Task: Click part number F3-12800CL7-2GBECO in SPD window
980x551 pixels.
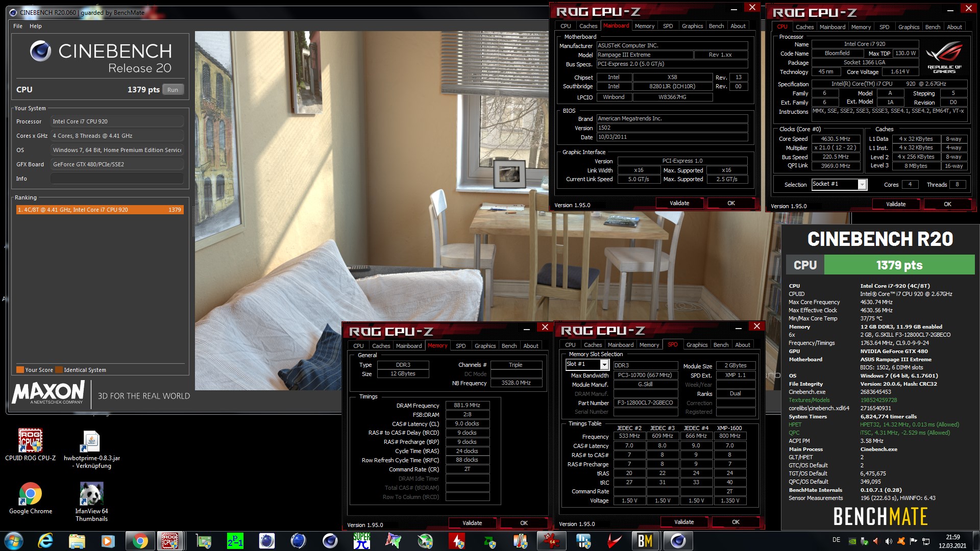Action: click(x=645, y=403)
